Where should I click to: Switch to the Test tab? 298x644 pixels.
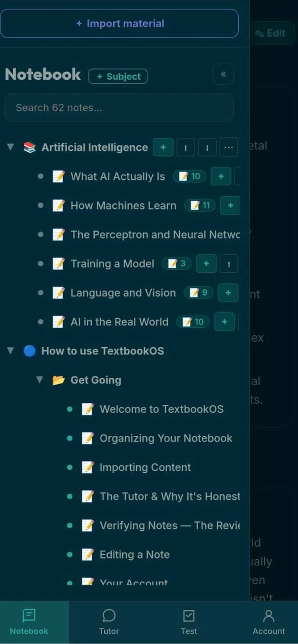pyautogui.click(x=189, y=622)
